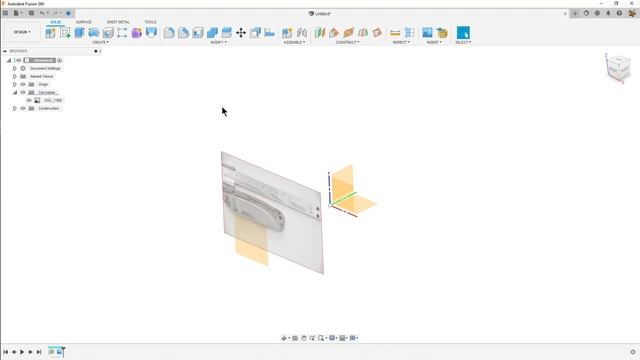Screen dimensions: 640x360
Task: Select the Shell tool
Action: click(x=198, y=33)
